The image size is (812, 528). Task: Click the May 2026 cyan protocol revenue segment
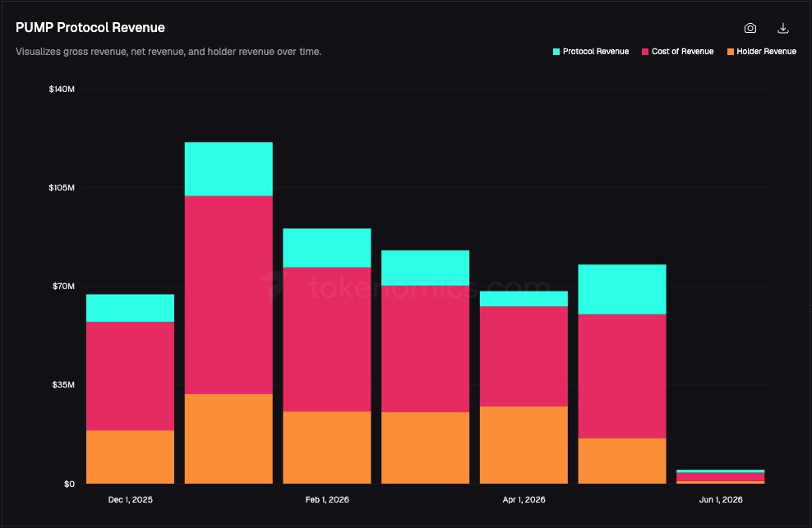point(622,289)
